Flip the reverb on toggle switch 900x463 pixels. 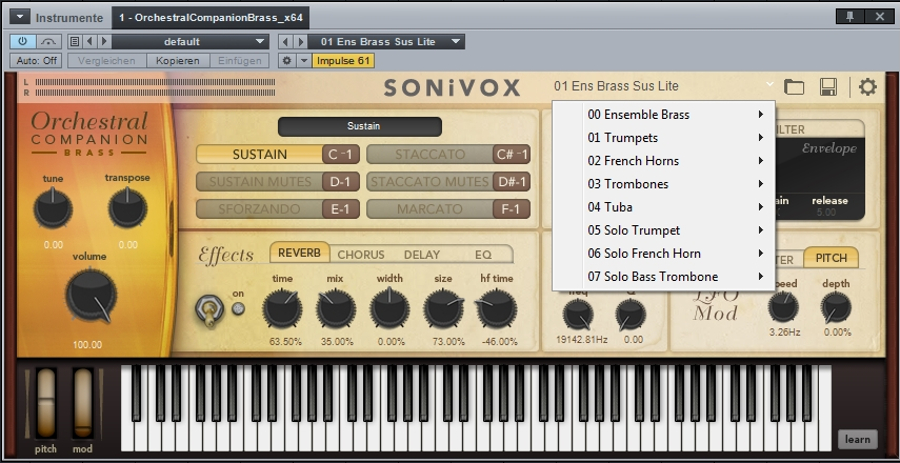pyautogui.click(x=208, y=310)
